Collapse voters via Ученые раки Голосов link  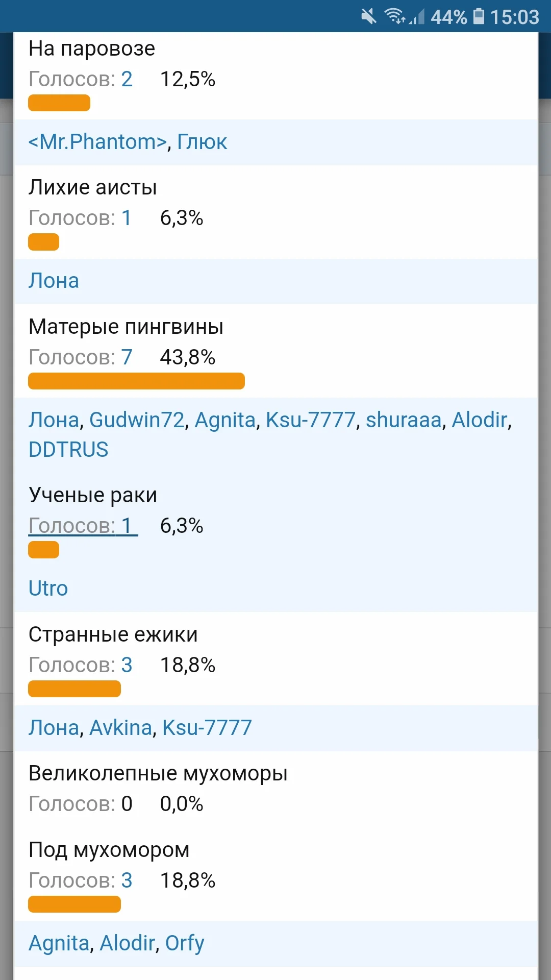tap(83, 526)
